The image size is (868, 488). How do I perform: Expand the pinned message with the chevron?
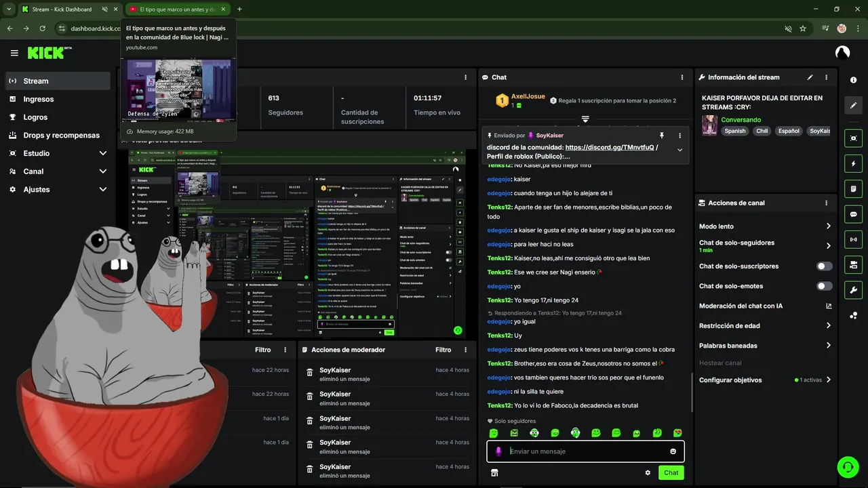(679, 150)
